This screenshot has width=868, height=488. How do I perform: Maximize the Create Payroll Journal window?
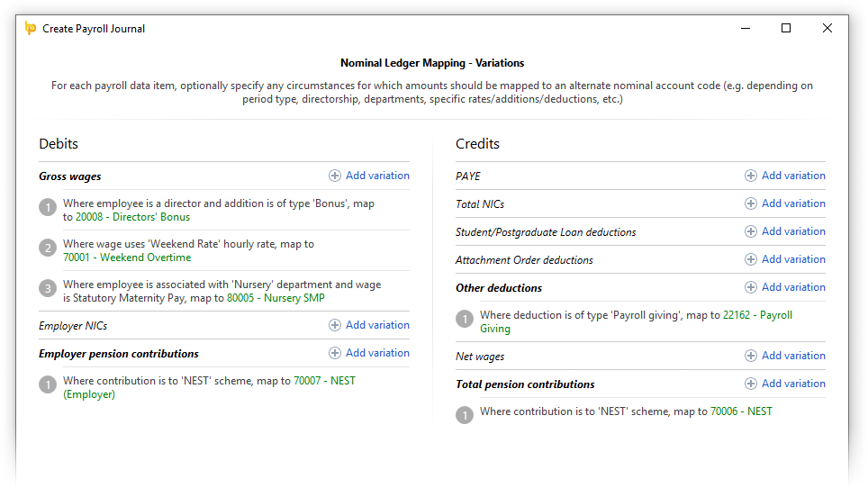(785, 28)
